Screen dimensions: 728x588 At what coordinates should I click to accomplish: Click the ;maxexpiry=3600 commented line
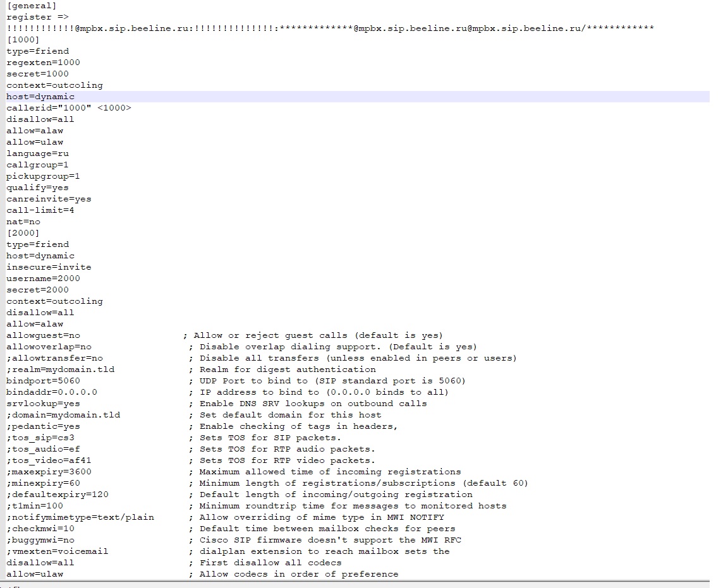pos(49,472)
